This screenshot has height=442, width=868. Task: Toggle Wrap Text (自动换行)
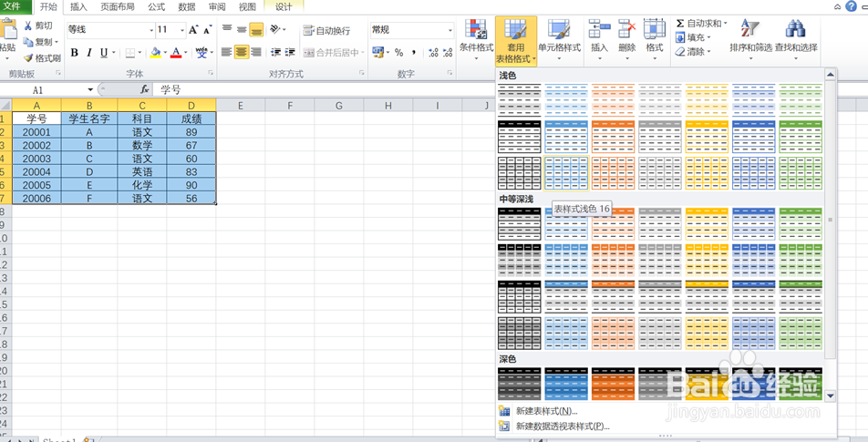(x=326, y=30)
